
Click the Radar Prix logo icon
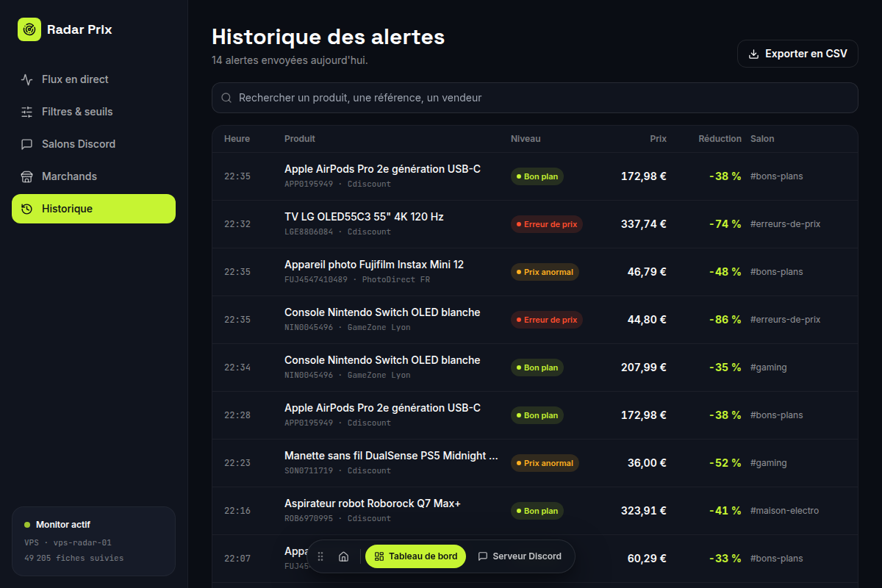coord(29,29)
